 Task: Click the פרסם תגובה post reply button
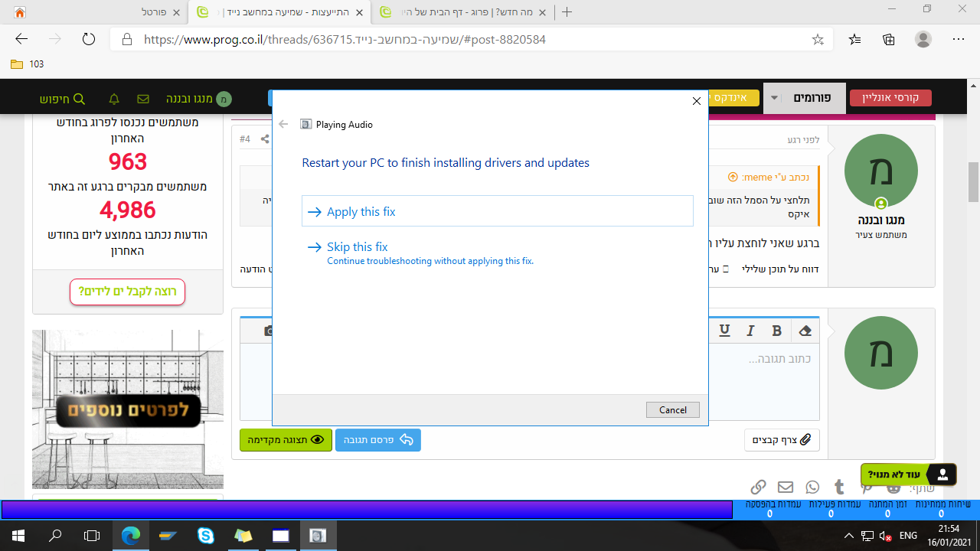coord(378,440)
